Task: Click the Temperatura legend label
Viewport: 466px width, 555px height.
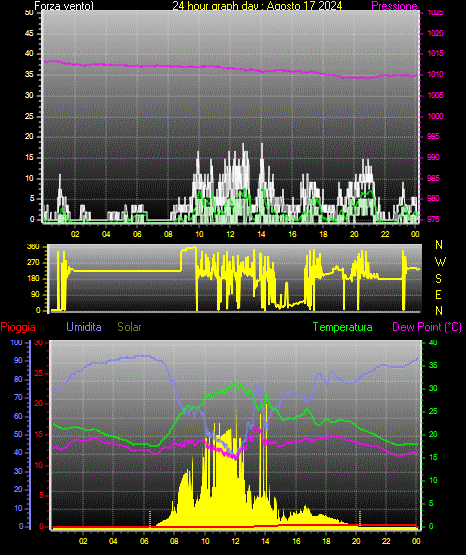Action: (343, 327)
